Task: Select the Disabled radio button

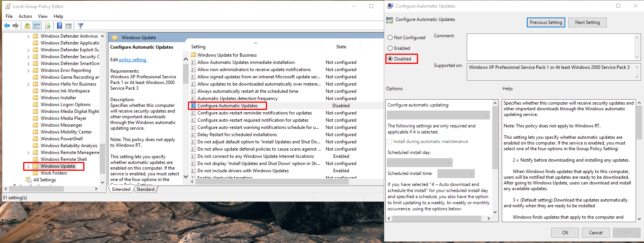Action: (390, 59)
